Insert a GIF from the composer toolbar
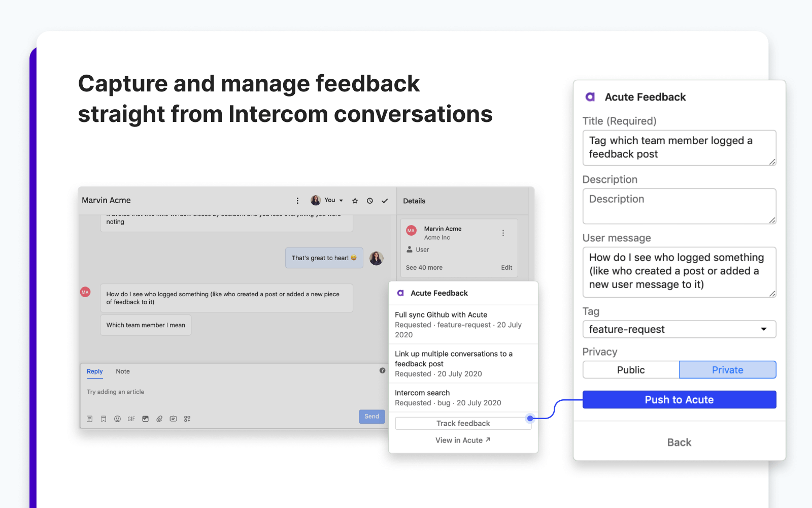This screenshot has height=508, width=812. pyautogui.click(x=131, y=419)
